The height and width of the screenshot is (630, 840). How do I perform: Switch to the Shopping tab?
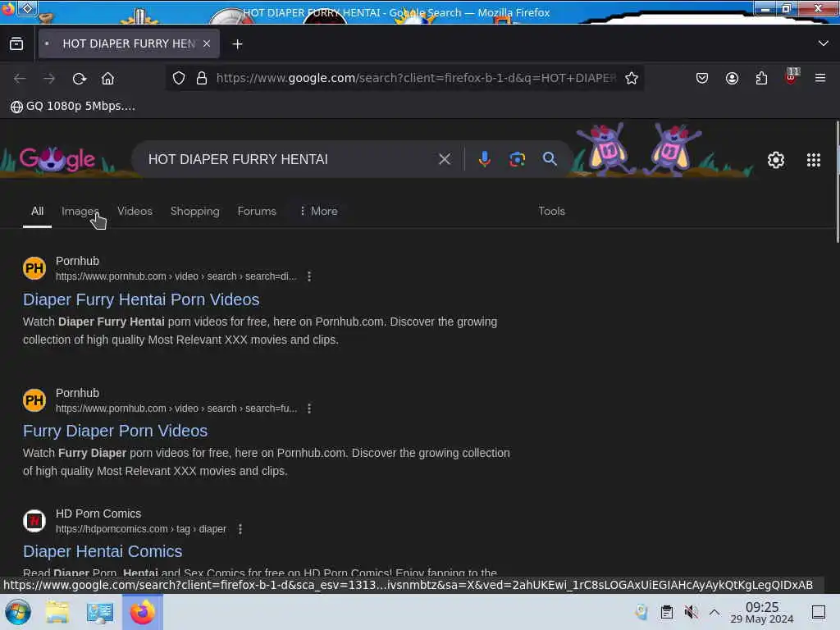click(195, 211)
